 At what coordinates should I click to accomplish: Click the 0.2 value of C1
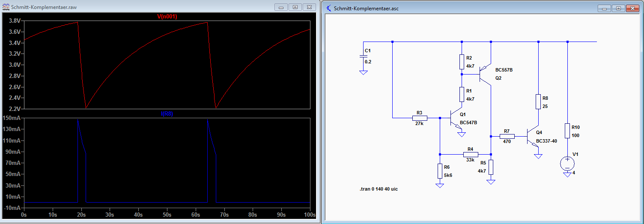tap(368, 62)
